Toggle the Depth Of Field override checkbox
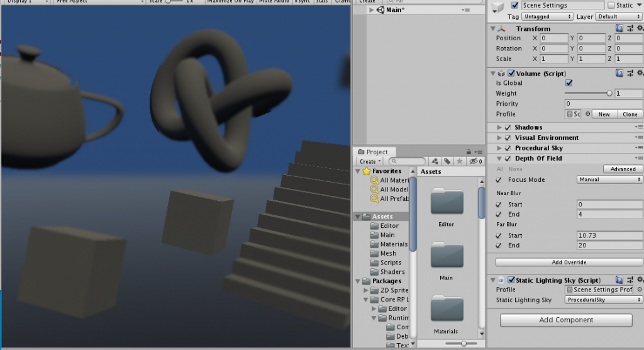Viewport: 644px width, 350px height. pyautogui.click(x=508, y=159)
